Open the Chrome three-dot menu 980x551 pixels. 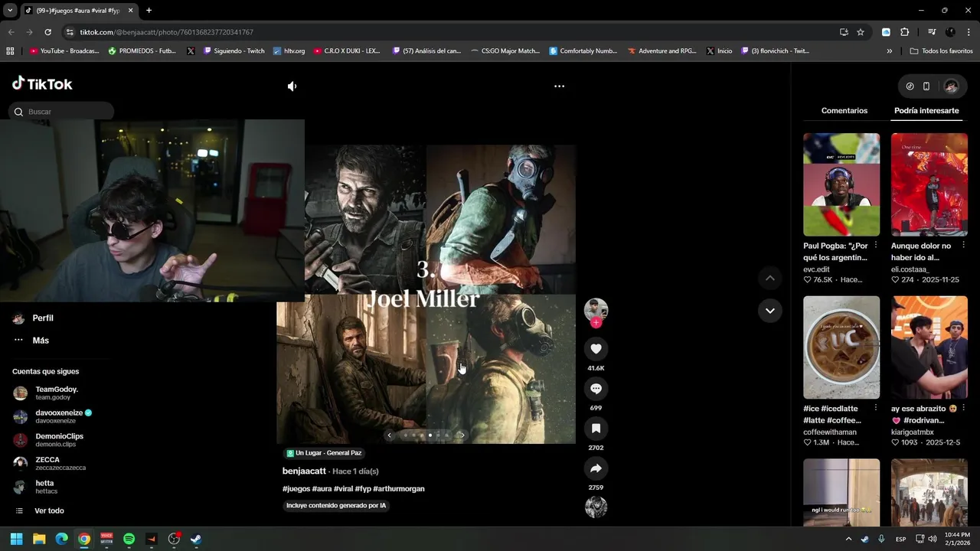(969, 32)
